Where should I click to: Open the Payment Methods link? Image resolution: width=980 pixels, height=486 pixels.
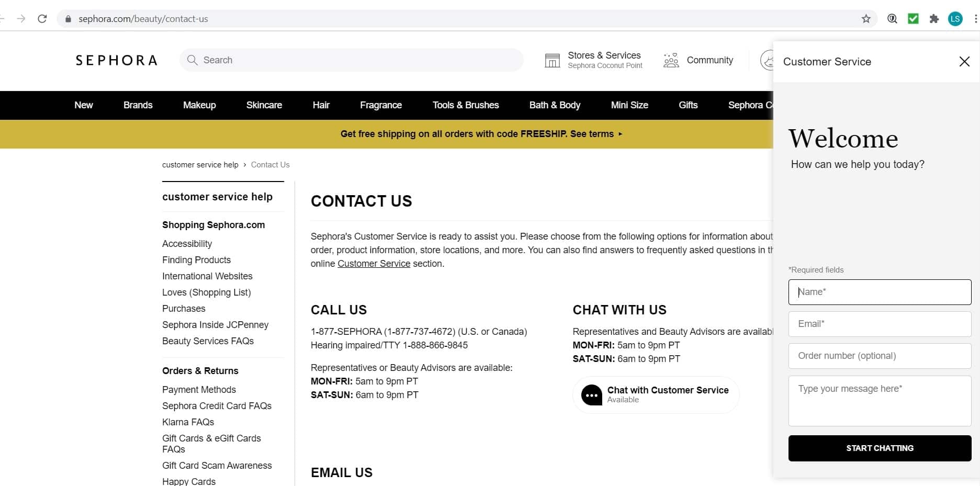click(199, 390)
